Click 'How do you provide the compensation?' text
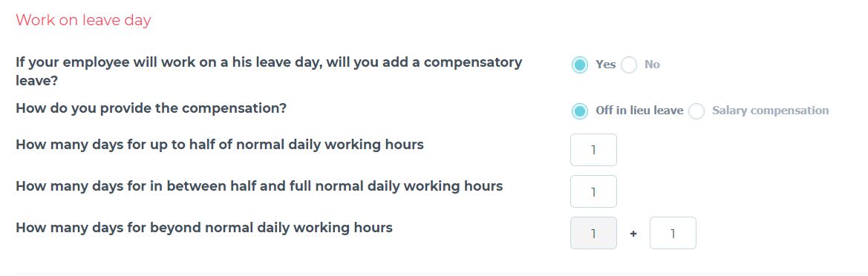Image resolution: width=868 pixels, height=276 pixels. point(151,108)
